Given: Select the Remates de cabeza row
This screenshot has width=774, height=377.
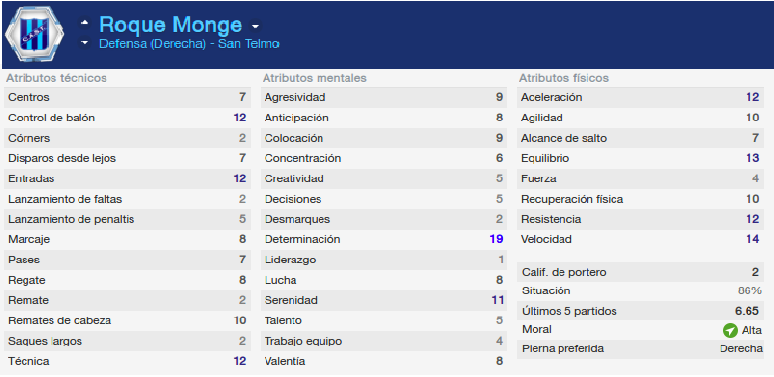Looking at the screenshot, I should (127, 321).
